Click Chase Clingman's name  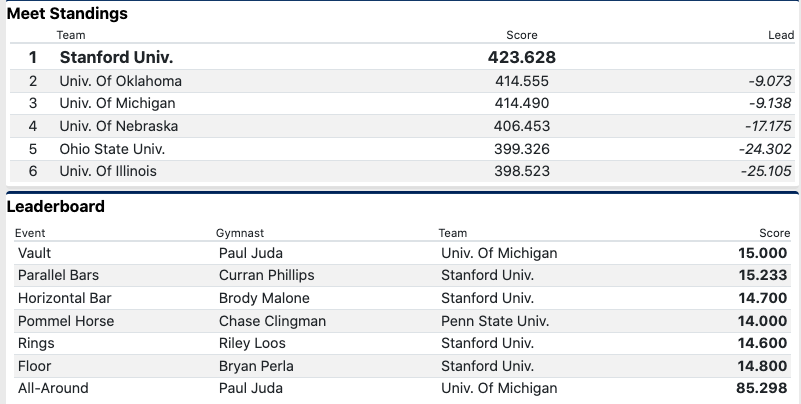pos(272,321)
